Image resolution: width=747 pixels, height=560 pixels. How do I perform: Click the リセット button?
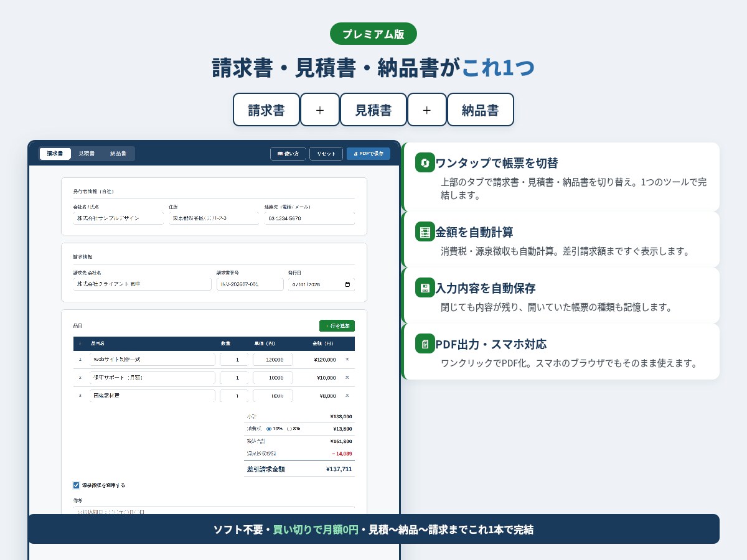tap(326, 154)
